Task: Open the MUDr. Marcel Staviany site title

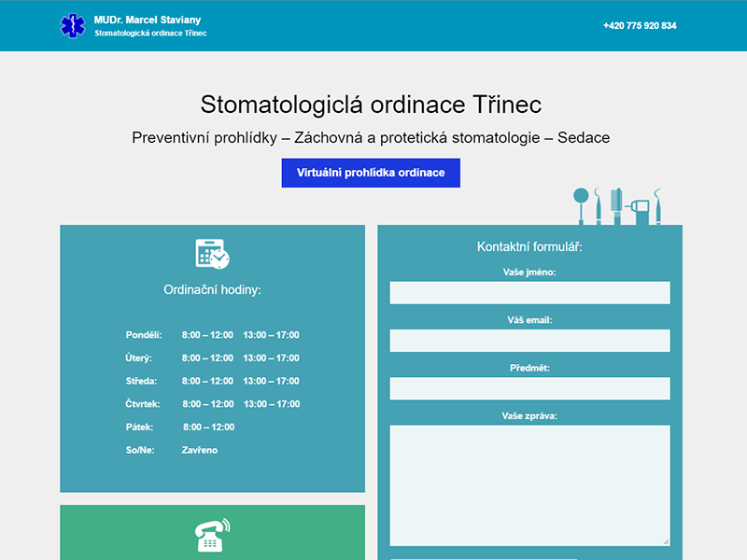Action: coord(148,20)
